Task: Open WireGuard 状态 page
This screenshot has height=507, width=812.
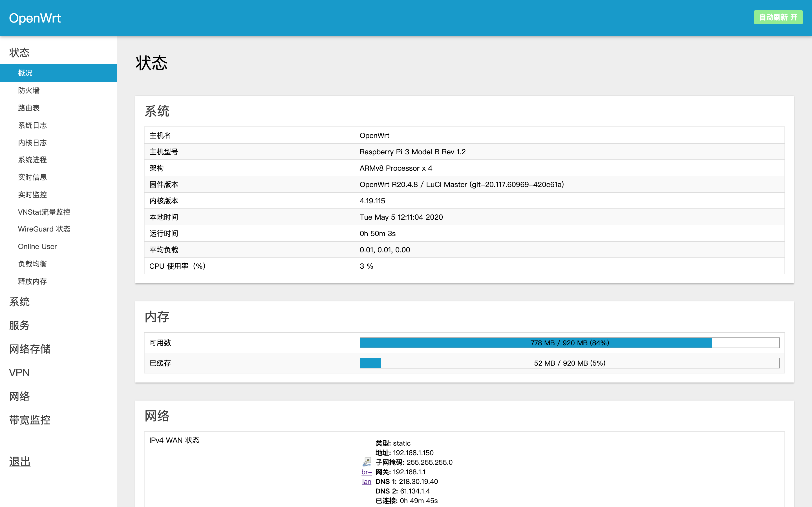Action: 44,229
